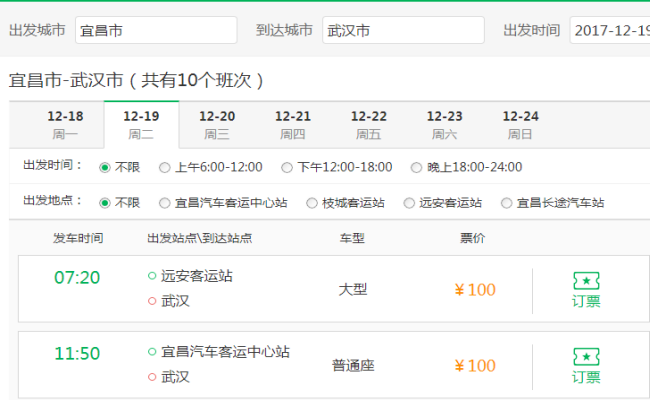The width and height of the screenshot is (650, 400).
Task: Filter by 上午6:00-12:00 departure time
Action: (x=165, y=167)
